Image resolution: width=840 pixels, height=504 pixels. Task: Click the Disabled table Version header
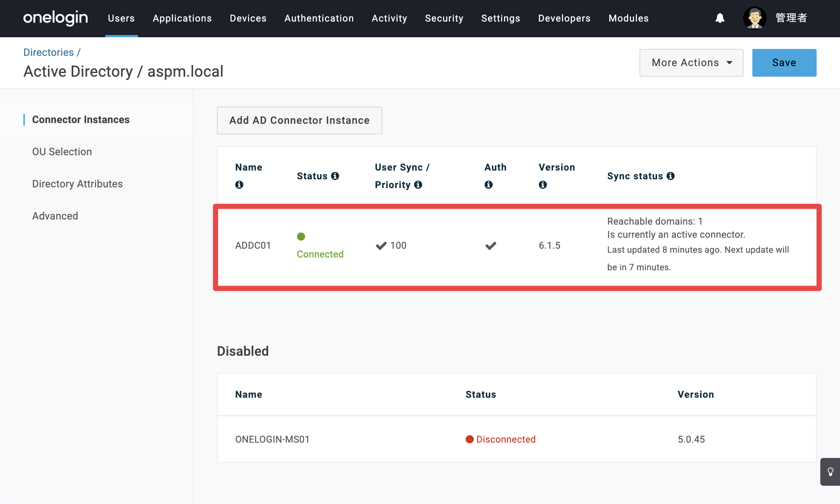point(696,394)
